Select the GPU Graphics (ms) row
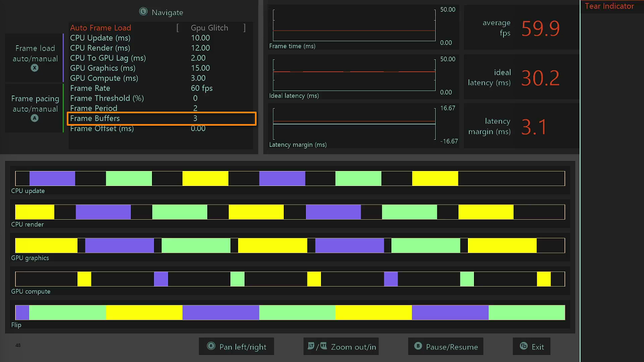Viewport: 644px width, 362px height. 161,68
